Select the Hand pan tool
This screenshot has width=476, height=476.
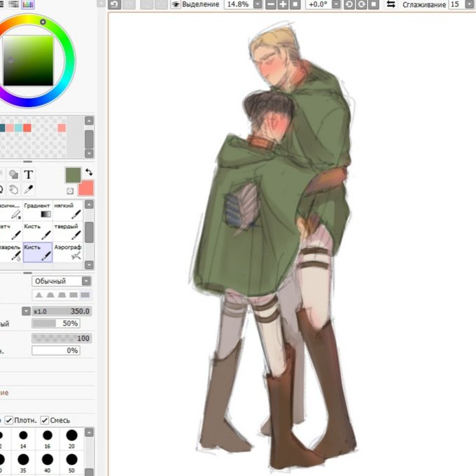(13, 190)
